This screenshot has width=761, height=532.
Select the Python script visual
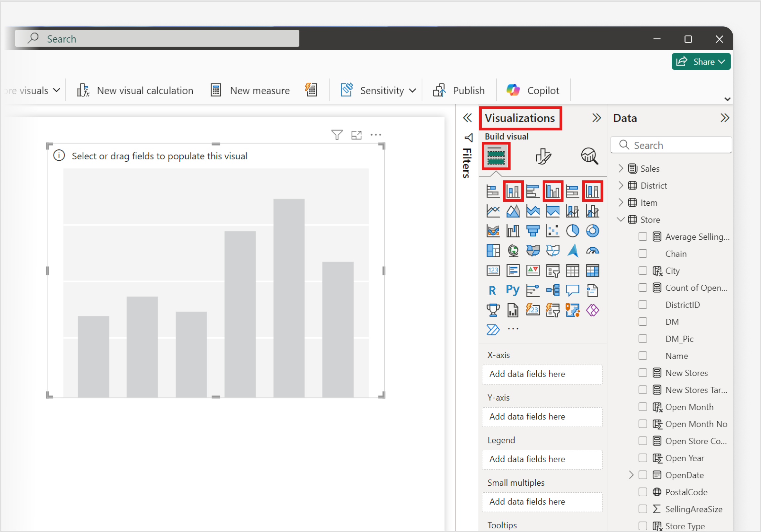(513, 290)
